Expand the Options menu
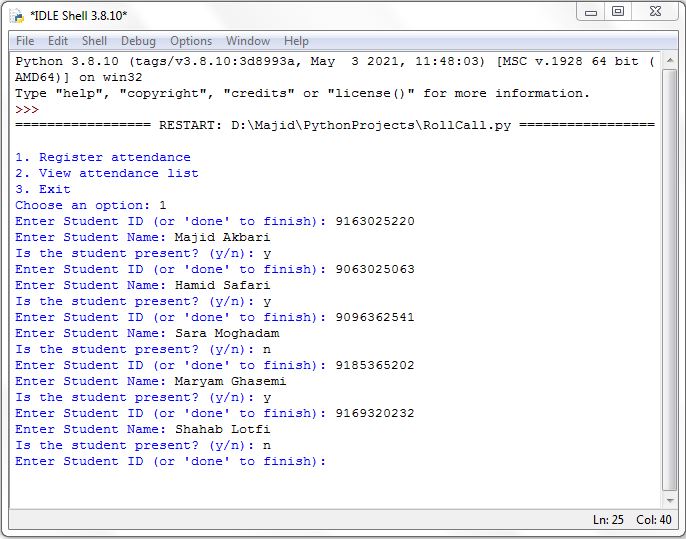 tap(190, 41)
